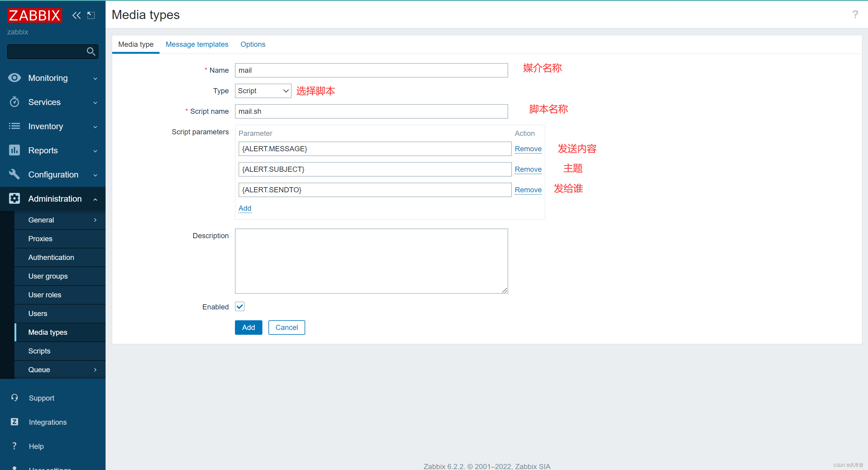Click the Services stopwatch icon

14,102
